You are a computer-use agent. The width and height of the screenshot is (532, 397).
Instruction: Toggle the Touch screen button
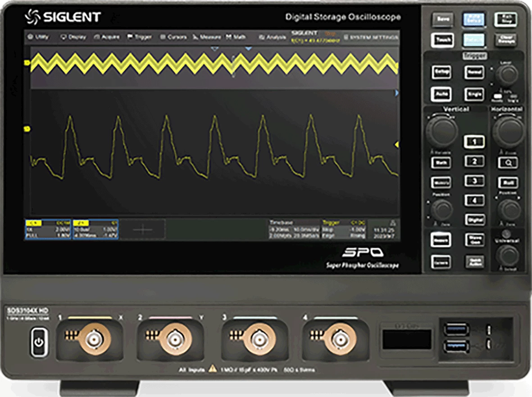pyautogui.click(x=442, y=40)
